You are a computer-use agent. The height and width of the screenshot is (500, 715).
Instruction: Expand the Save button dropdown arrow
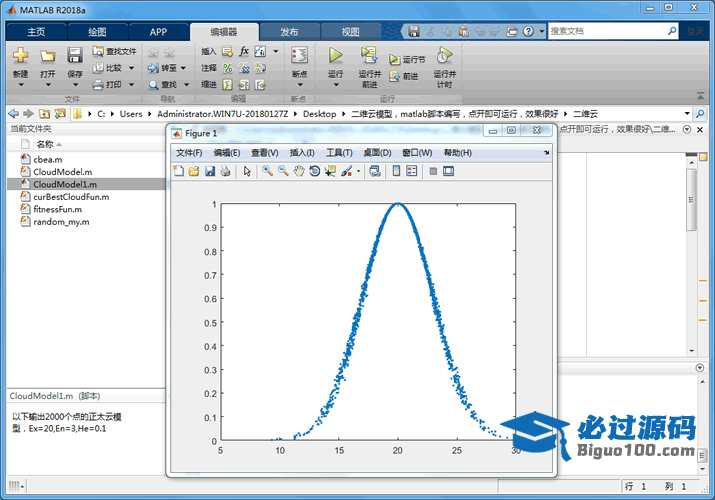(x=75, y=85)
